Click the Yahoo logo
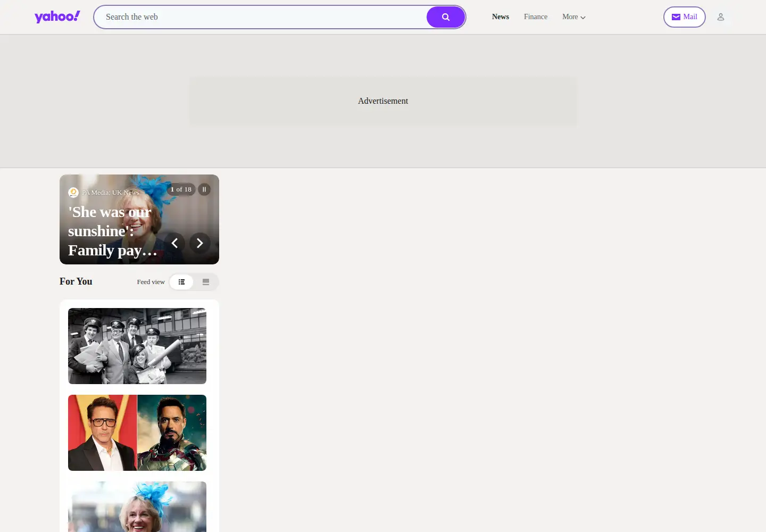Screen dimensions: 766x532 pos(57,17)
